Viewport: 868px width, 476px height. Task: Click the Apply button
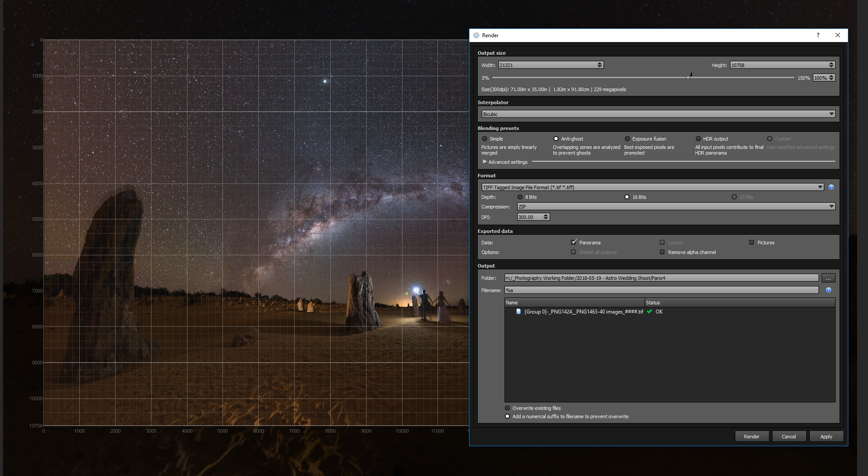click(x=826, y=436)
